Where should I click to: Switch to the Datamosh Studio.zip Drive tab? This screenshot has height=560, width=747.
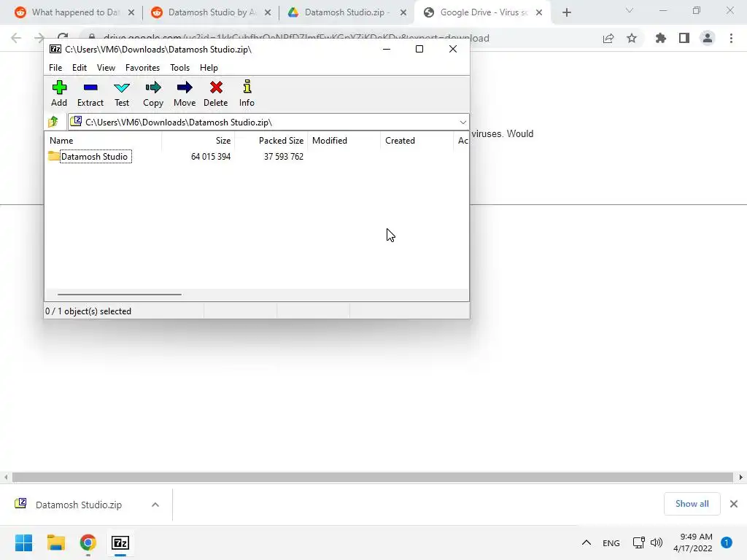point(347,12)
